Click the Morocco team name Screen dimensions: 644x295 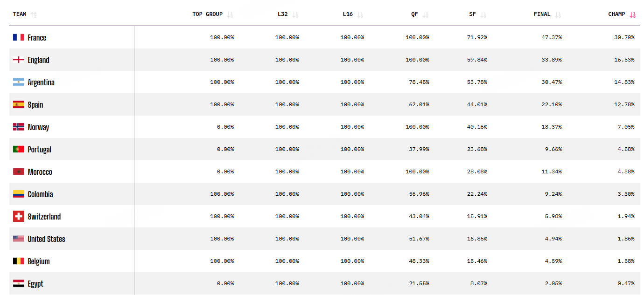pos(40,172)
